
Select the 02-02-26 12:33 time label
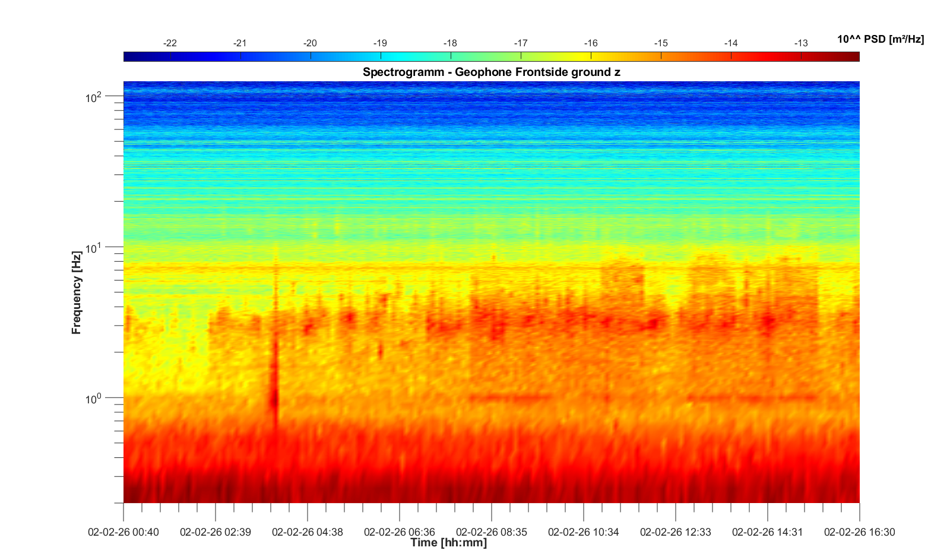676,532
